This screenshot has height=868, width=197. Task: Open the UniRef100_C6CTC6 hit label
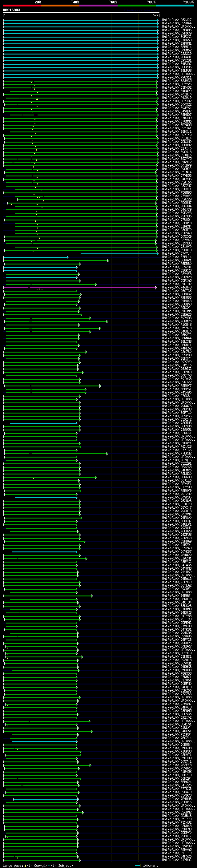pyautogui.click(x=177, y=291)
